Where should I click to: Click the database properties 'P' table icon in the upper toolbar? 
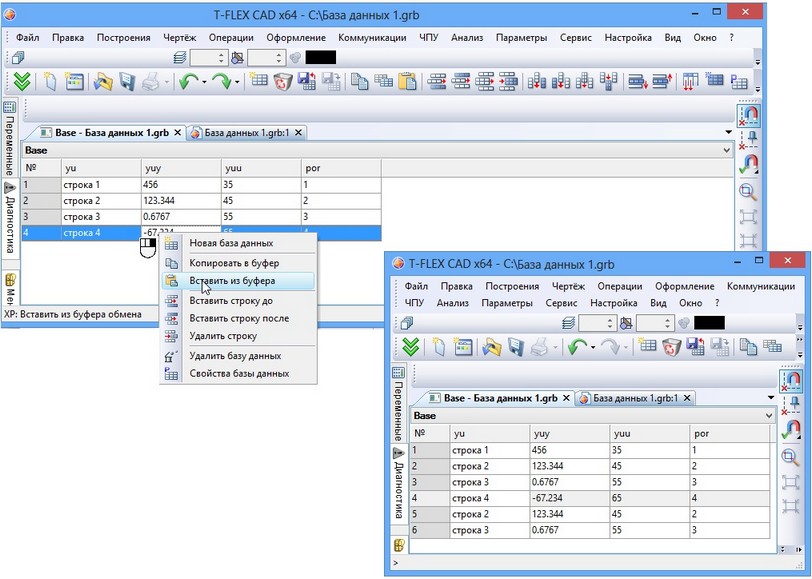739,82
